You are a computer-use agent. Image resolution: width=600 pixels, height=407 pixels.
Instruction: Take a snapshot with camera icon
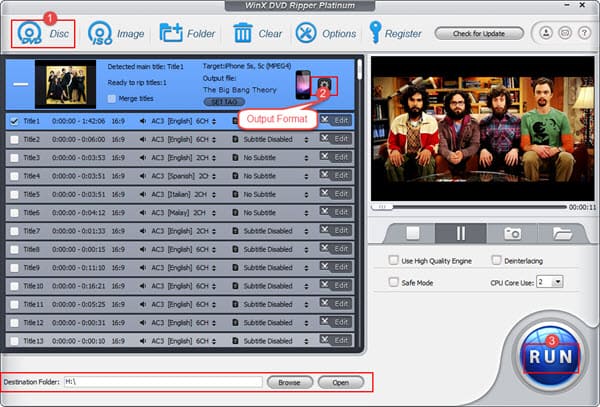point(512,233)
